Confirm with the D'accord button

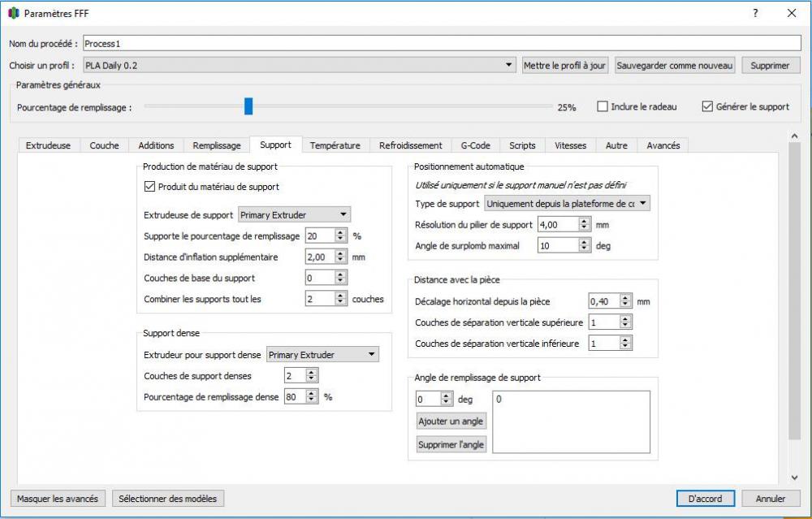pos(706,498)
